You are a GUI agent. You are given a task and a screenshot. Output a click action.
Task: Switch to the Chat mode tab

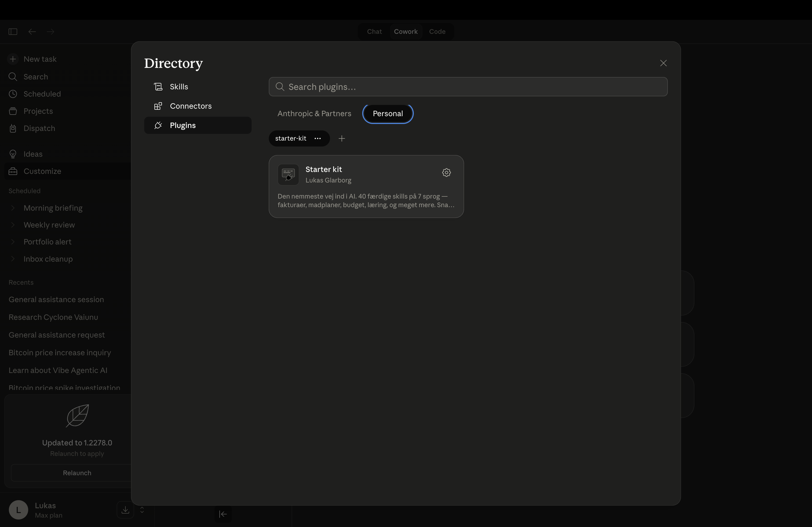374,32
